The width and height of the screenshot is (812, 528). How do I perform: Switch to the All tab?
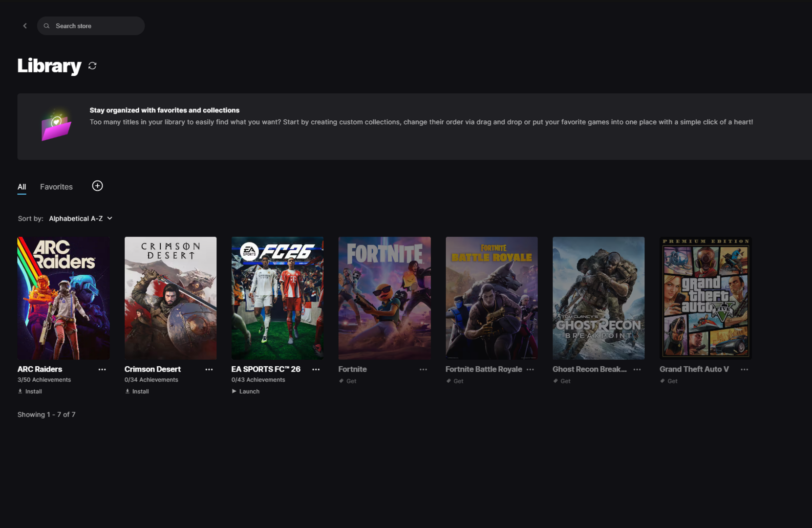pos(22,187)
